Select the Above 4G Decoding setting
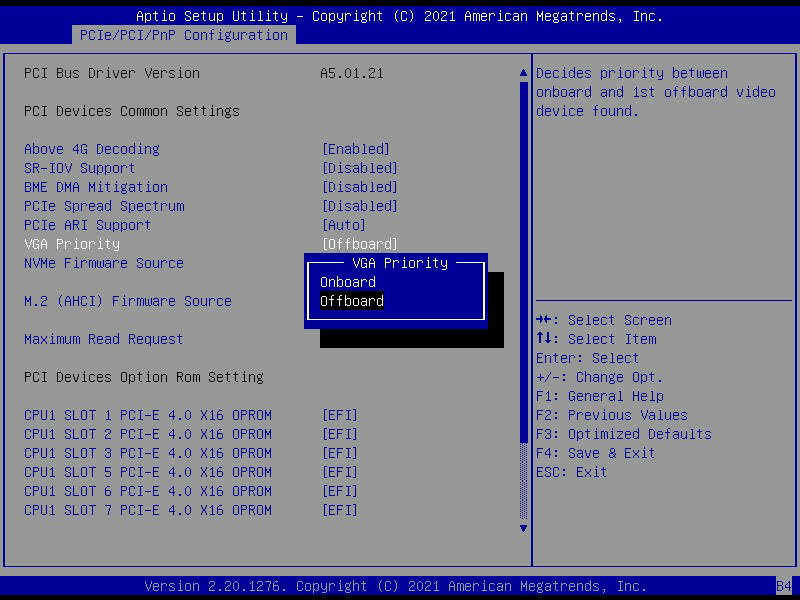800x600 pixels. 92,149
